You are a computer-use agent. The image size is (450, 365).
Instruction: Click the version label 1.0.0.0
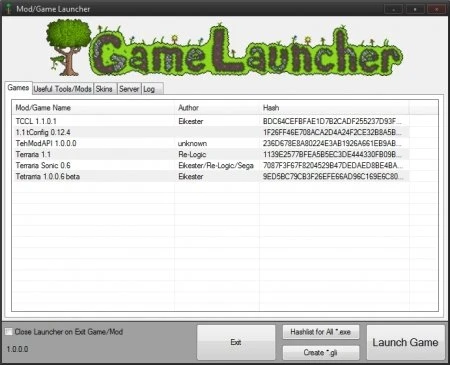[17, 349]
